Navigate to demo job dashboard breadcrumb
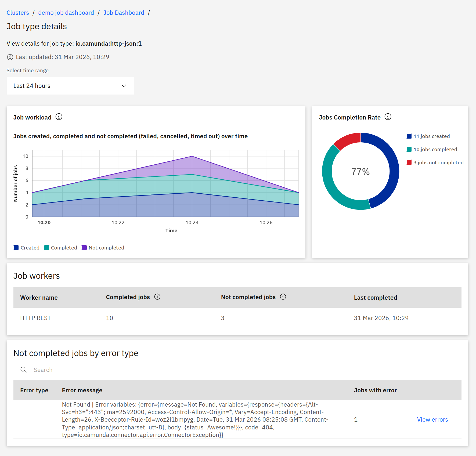Viewport: 476px width, 456px height. click(66, 12)
